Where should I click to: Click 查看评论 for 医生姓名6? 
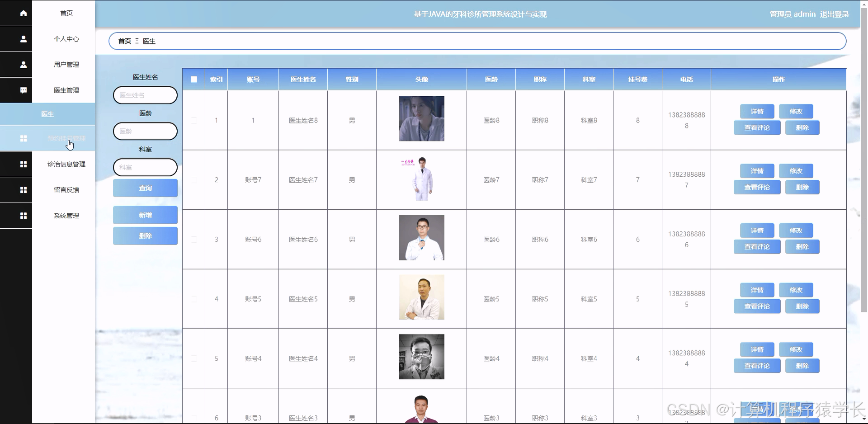point(757,247)
